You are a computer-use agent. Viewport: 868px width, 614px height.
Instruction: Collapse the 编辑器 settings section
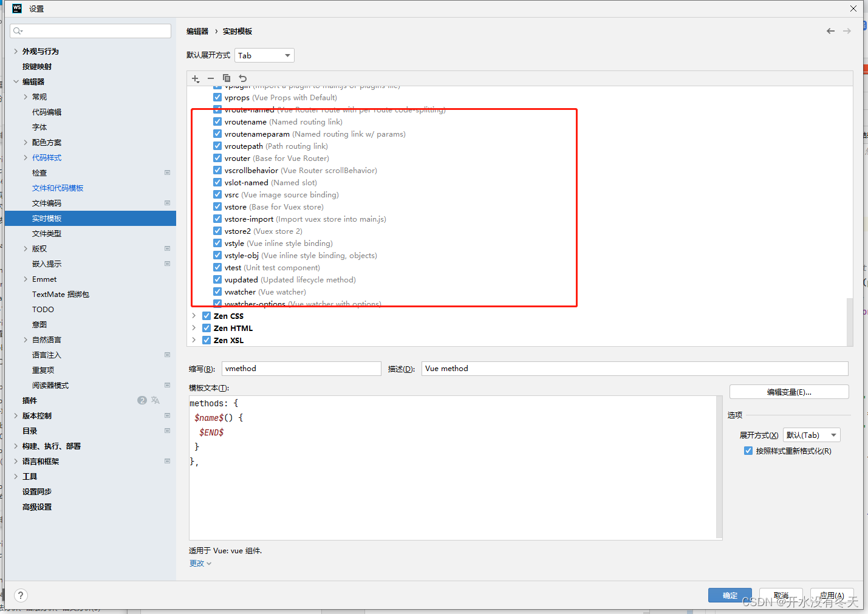tap(16, 81)
